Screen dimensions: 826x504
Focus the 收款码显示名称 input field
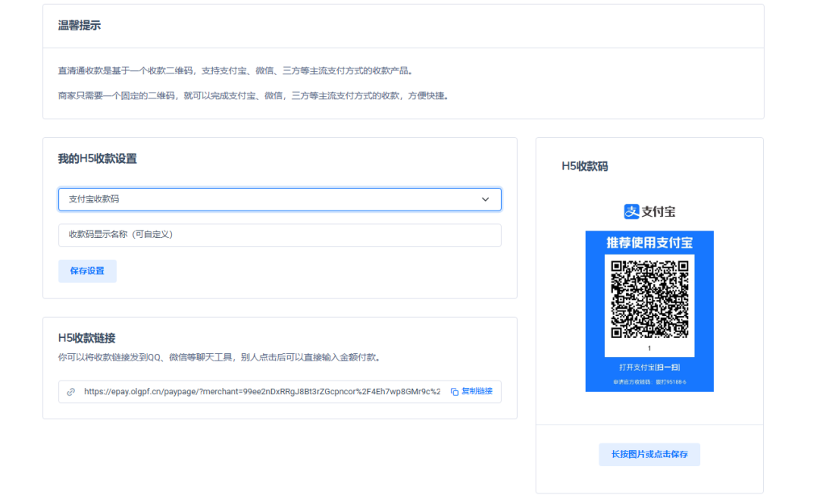[279, 235]
